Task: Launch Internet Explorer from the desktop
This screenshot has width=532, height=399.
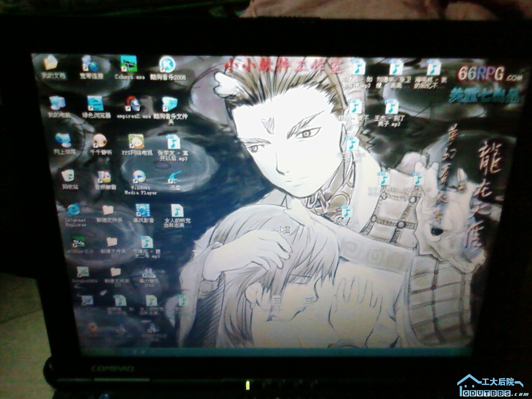Action: pyautogui.click(x=74, y=211)
